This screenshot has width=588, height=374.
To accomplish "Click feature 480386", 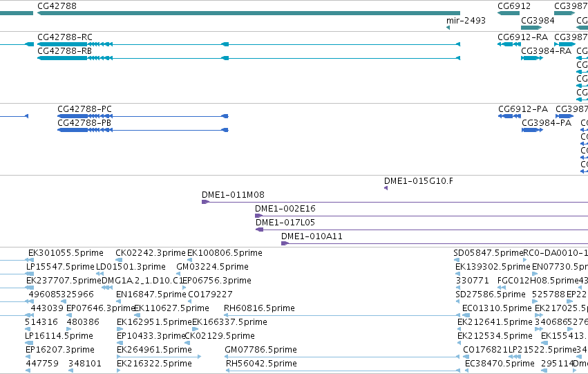I will (69, 329).
